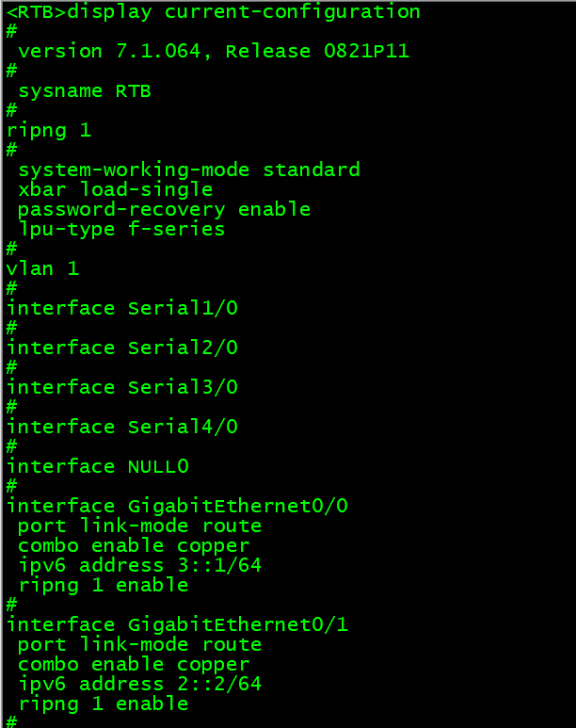Click the 'interface GigabitEthernet0/0' line
The height and width of the screenshot is (728, 576).
[x=177, y=507]
